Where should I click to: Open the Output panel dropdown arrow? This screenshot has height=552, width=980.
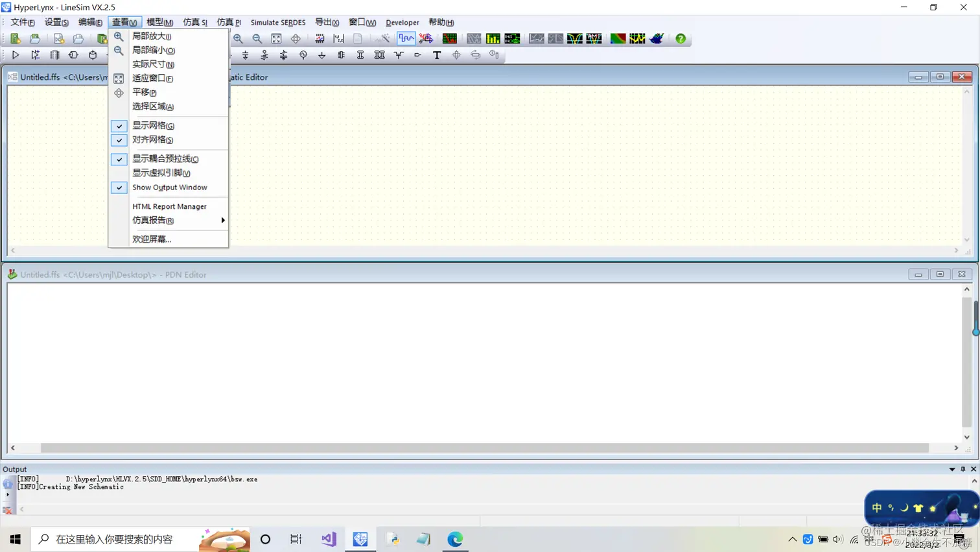pos(952,469)
